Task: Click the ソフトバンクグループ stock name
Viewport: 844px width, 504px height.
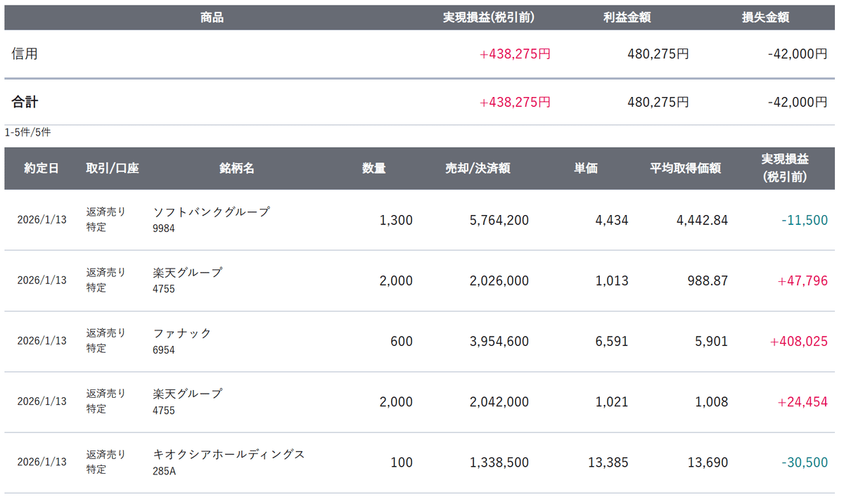Action: (211, 212)
